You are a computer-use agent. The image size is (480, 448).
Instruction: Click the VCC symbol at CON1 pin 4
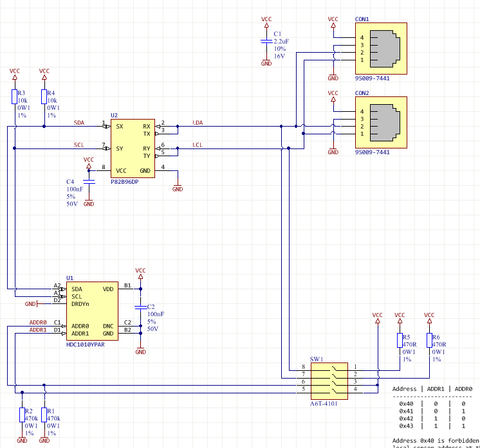333,22
